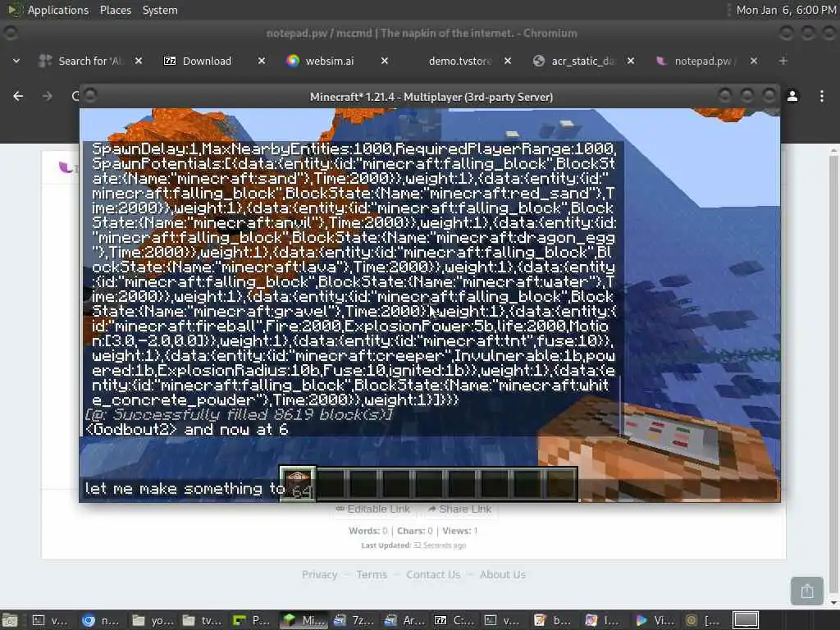Click the 7z favicon on Download tab

coord(169,61)
